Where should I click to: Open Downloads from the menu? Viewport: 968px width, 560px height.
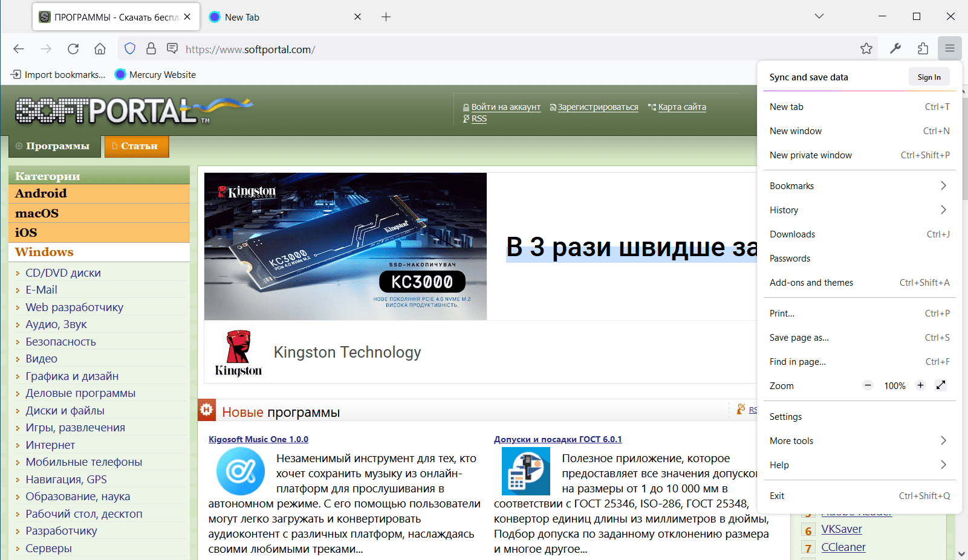tap(859, 234)
